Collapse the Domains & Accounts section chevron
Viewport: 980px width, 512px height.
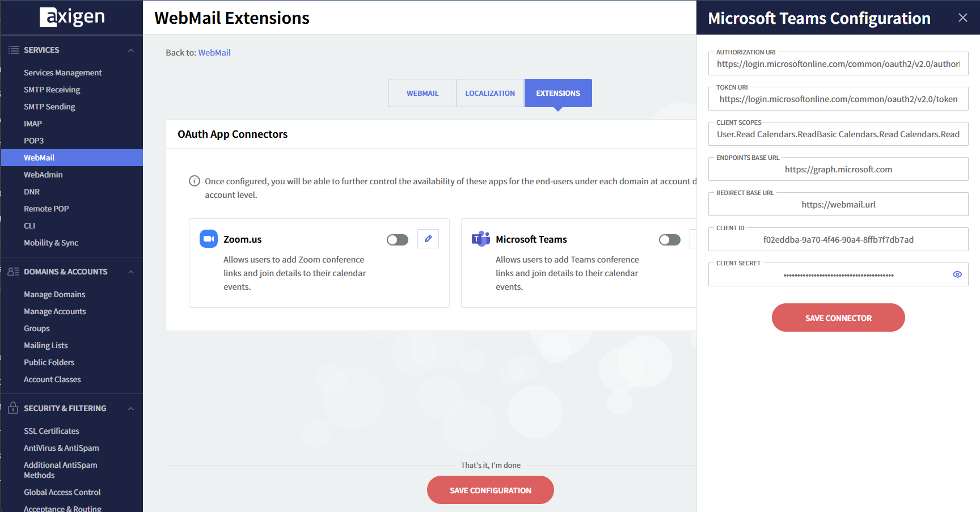(131, 272)
